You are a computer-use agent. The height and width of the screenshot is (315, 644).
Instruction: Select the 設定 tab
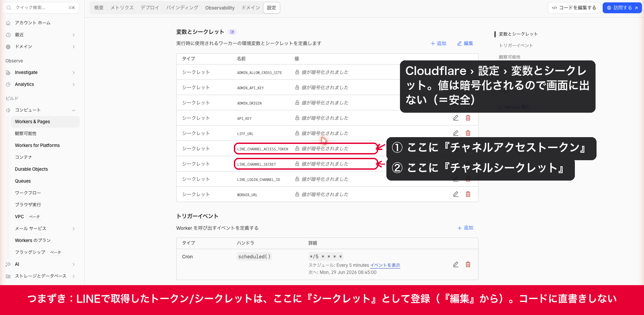[271, 8]
